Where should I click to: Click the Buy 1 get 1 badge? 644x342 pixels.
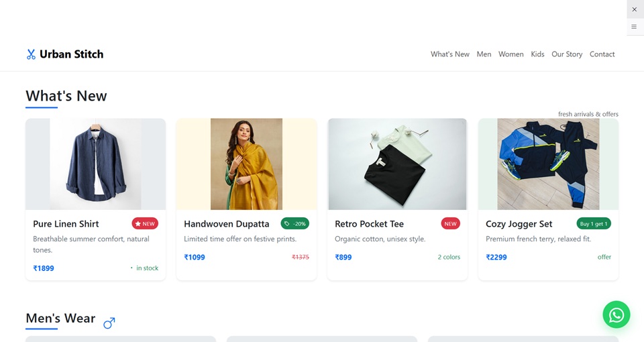(x=594, y=224)
